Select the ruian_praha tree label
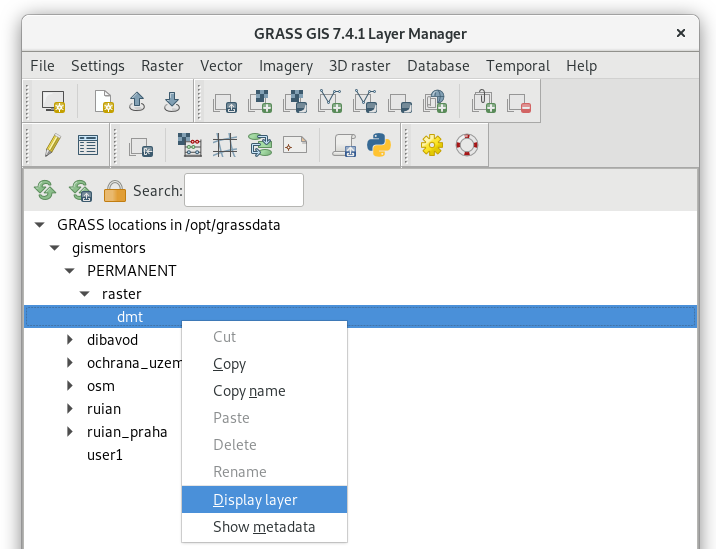The width and height of the screenshot is (716, 549). pos(127,432)
